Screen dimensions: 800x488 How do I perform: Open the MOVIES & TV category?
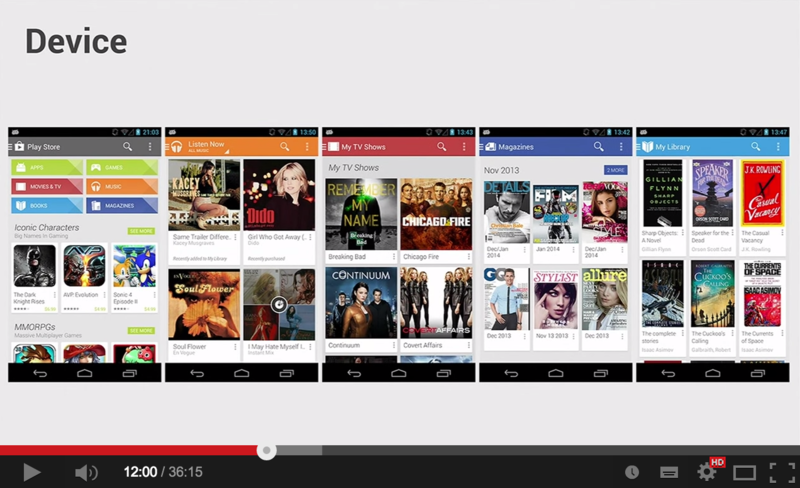click(x=46, y=186)
